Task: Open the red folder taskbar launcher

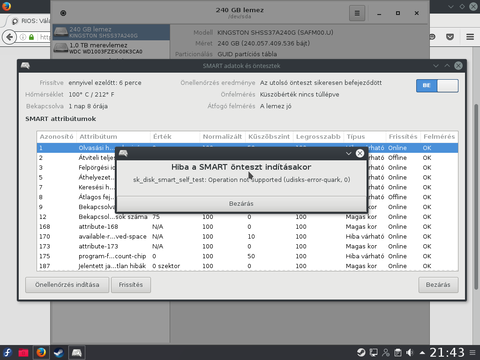Action: click(23, 353)
